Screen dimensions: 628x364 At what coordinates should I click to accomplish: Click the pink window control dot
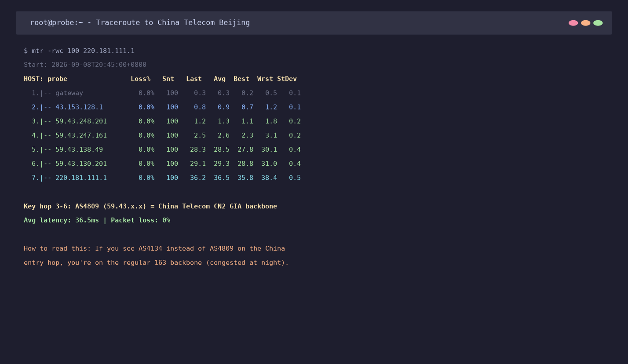point(573,23)
